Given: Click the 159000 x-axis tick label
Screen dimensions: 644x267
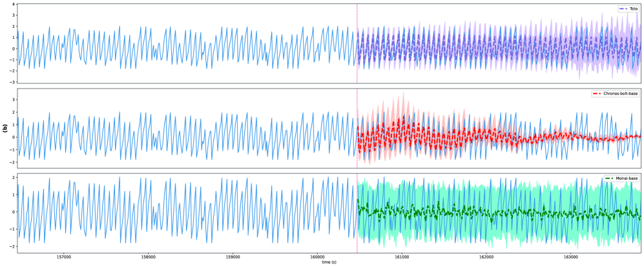Looking at the screenshot, I should (x=233, y=257).
